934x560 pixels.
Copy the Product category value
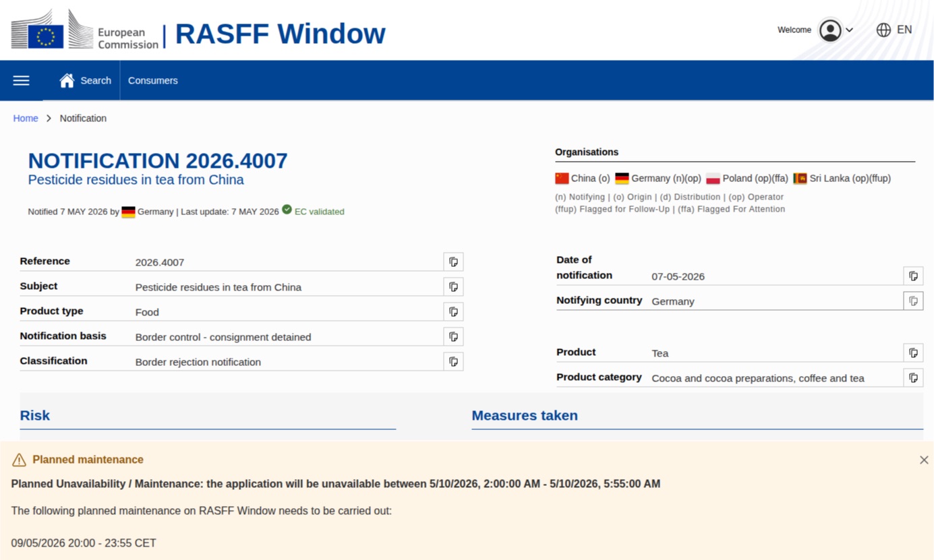[913, 378]
